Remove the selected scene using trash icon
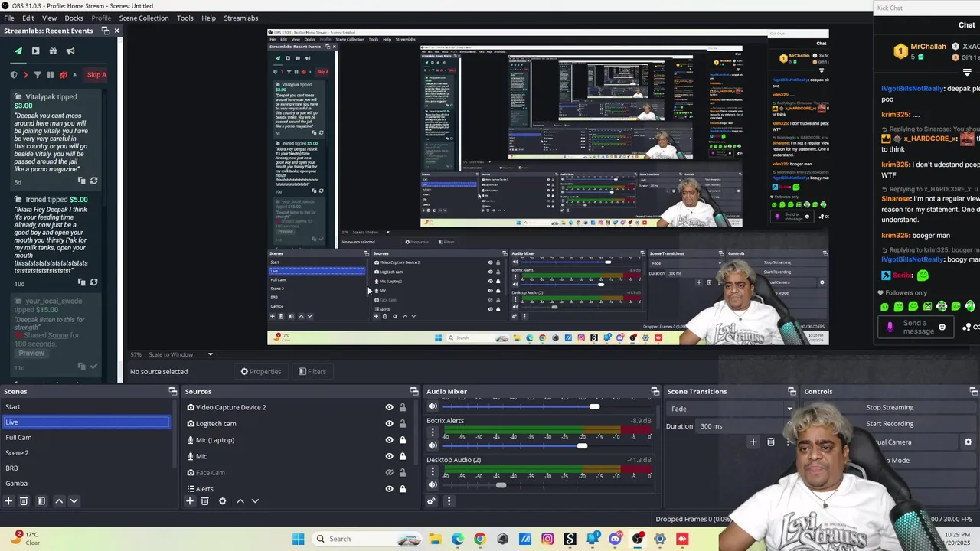The image size is (980, 551). 24,501
